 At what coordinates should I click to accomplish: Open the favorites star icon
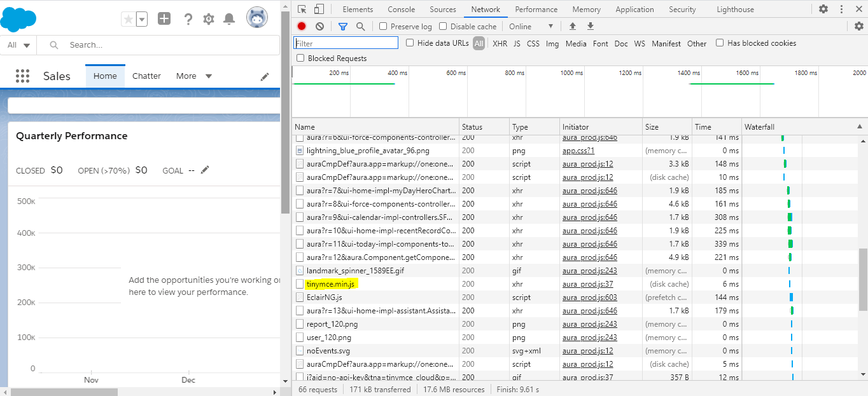[x=129, y=19]
